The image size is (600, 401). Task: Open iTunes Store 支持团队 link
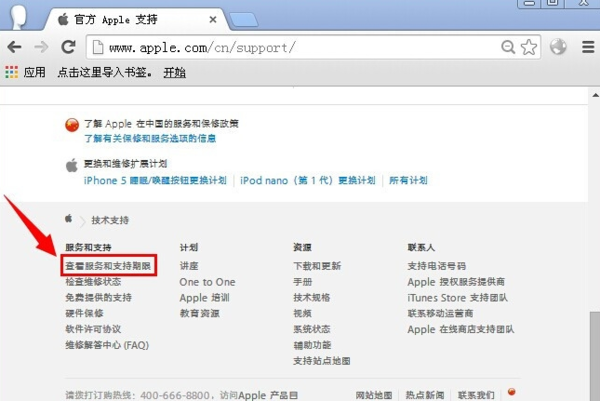click(458, 298)
